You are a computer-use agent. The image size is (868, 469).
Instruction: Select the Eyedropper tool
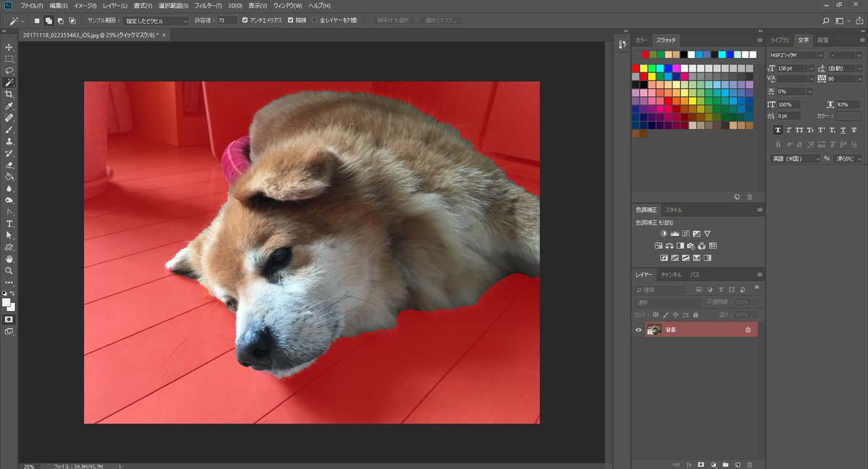click(9, 106)
